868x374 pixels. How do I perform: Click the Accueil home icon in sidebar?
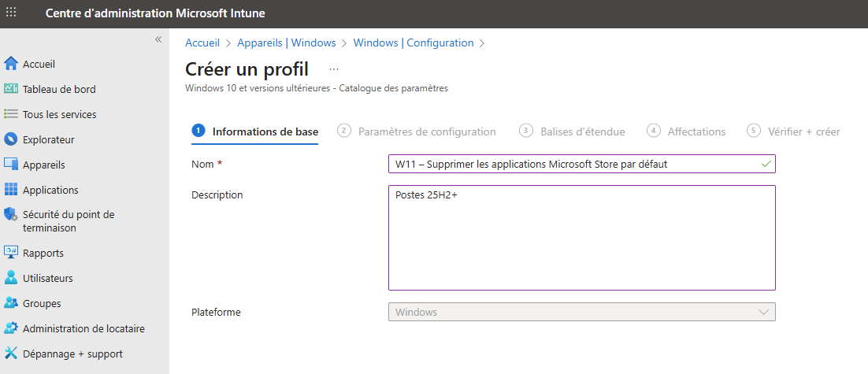[11, 65]
